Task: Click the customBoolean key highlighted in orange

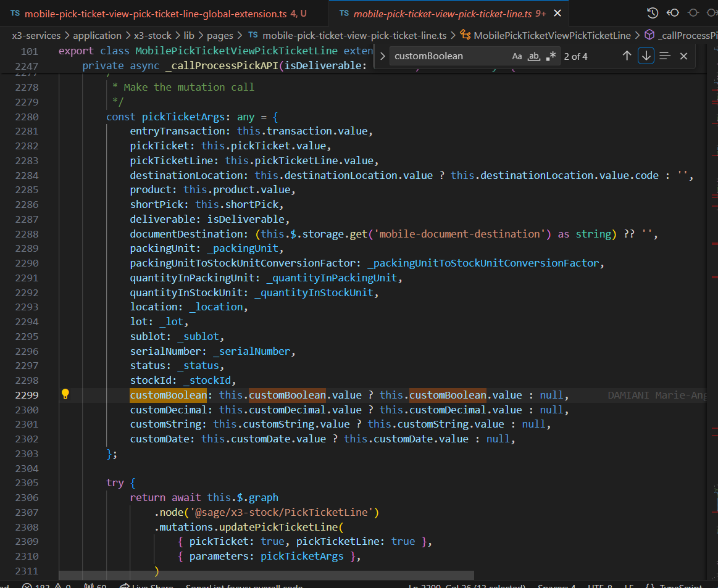Action: tap(168, 395)
